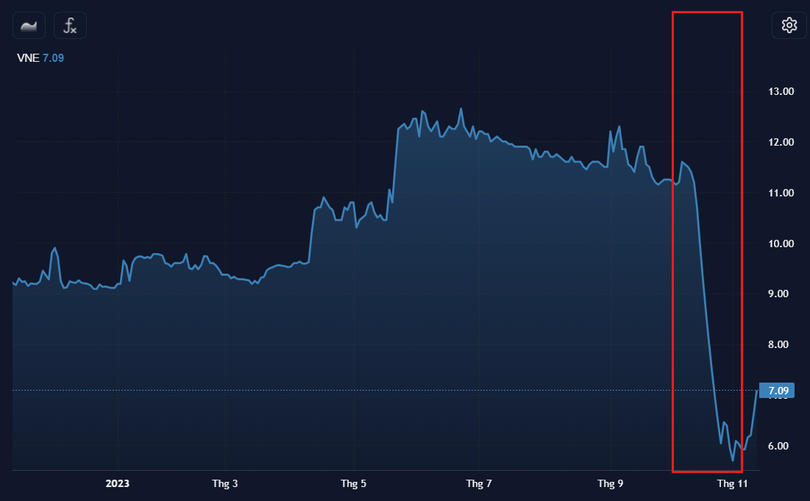The width and height of the screenshot is (810, 501).
Task: Click 10.00 on the price scale
Action: point(780,244)
